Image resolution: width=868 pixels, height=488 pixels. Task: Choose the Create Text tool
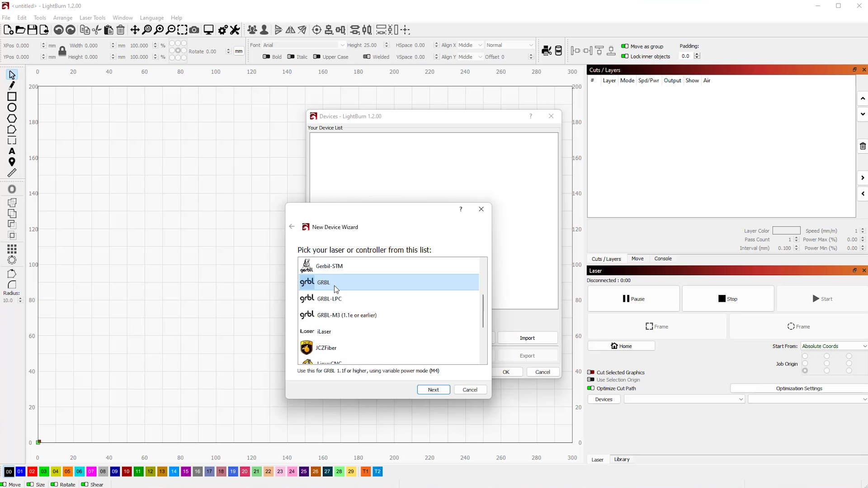point(12,151)
